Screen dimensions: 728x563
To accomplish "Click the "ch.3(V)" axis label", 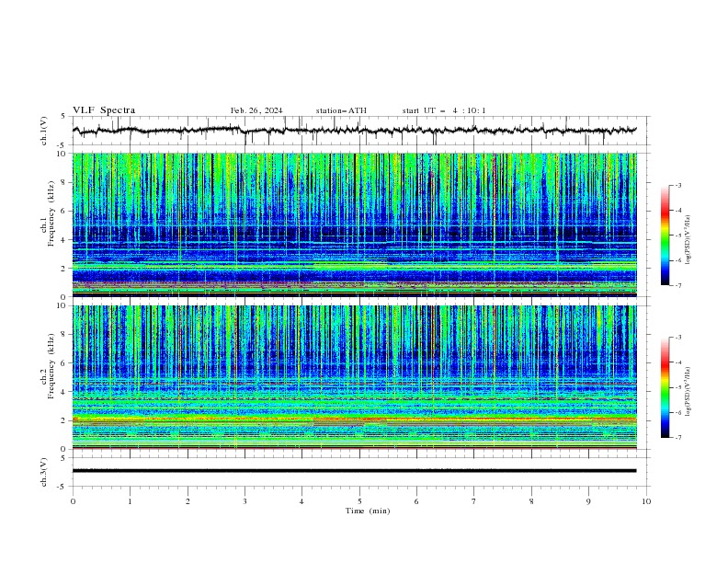I will click(x=44, y=472).
